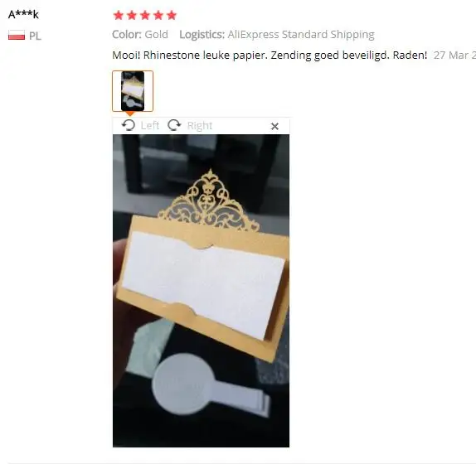Click the fourth rating star

pos(158,15)
